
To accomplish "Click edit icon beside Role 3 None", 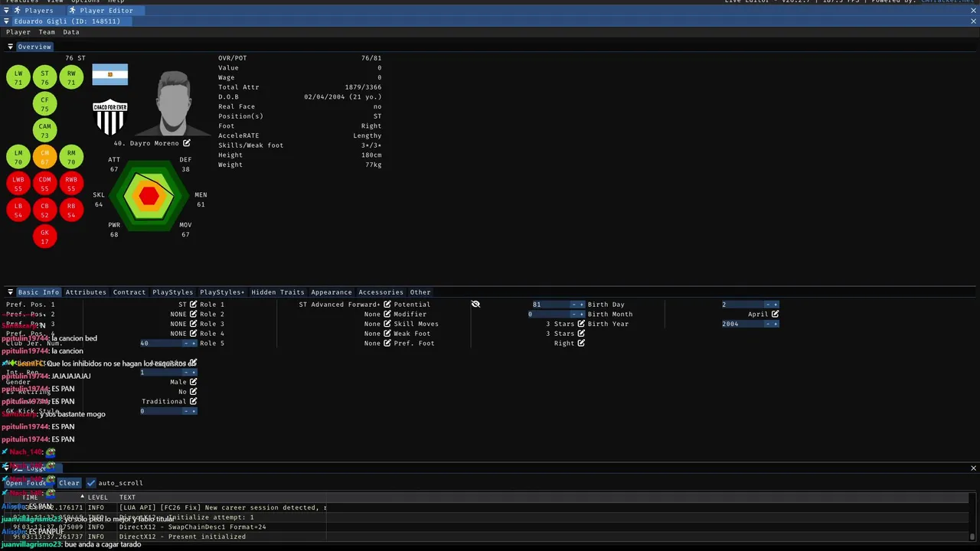I will [x=387, y=324].
